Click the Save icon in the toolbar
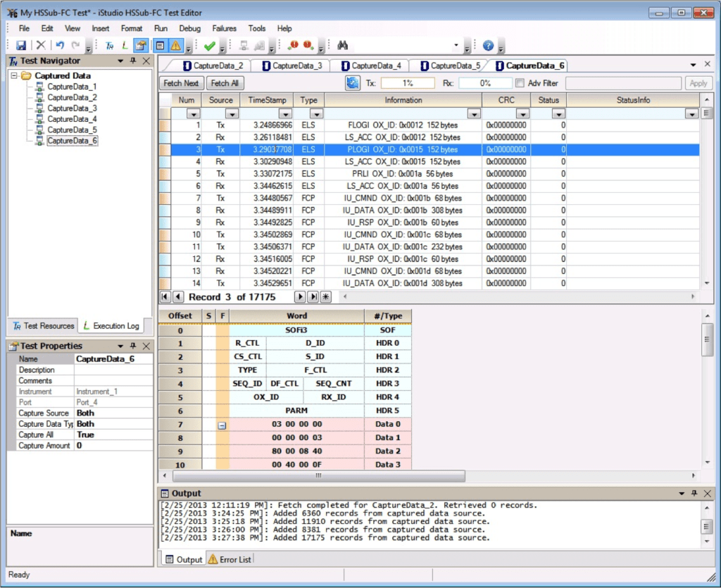The height and width of the screenshot is (588, 721). [21, 46]
